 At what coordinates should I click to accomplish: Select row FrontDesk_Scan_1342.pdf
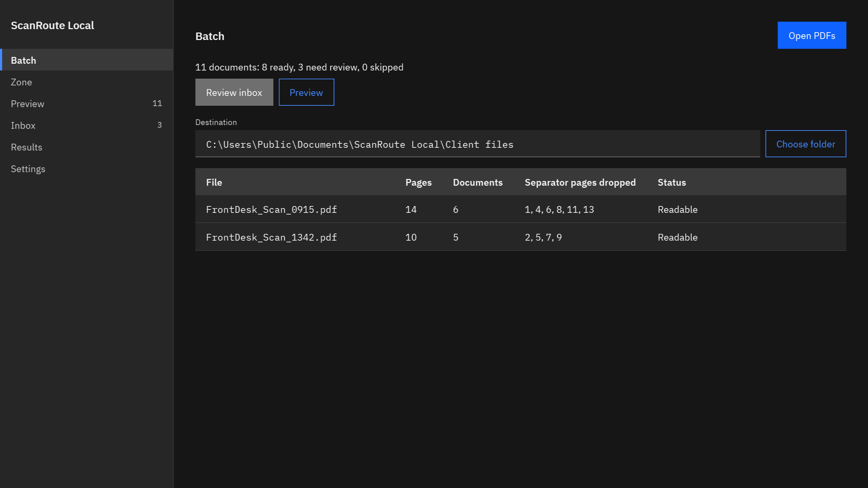[x=520, y=237]
